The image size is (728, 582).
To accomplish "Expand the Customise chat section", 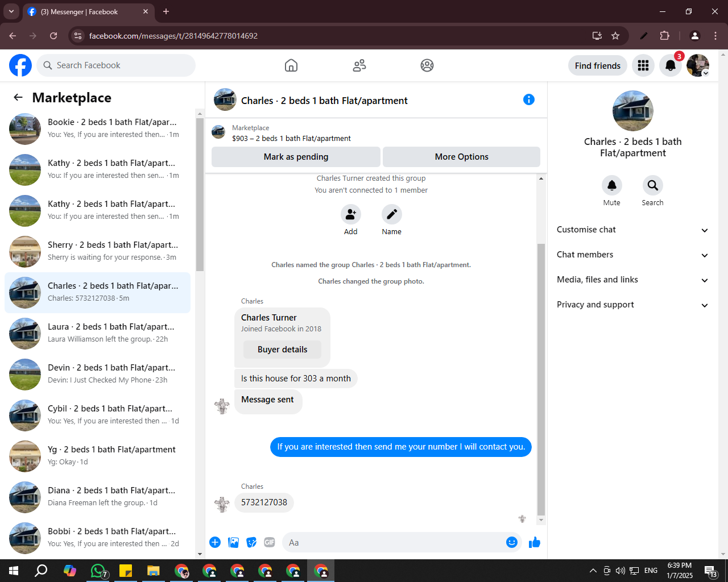I will [633, 230].
